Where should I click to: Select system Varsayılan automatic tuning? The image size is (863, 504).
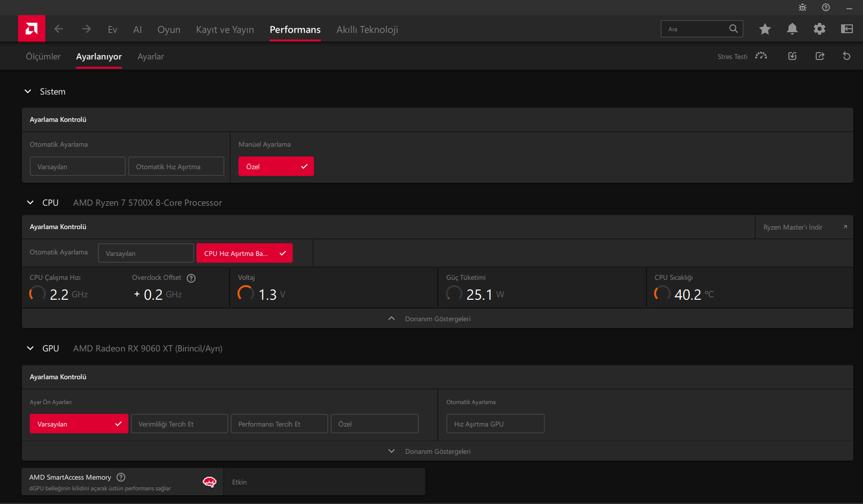78,167
